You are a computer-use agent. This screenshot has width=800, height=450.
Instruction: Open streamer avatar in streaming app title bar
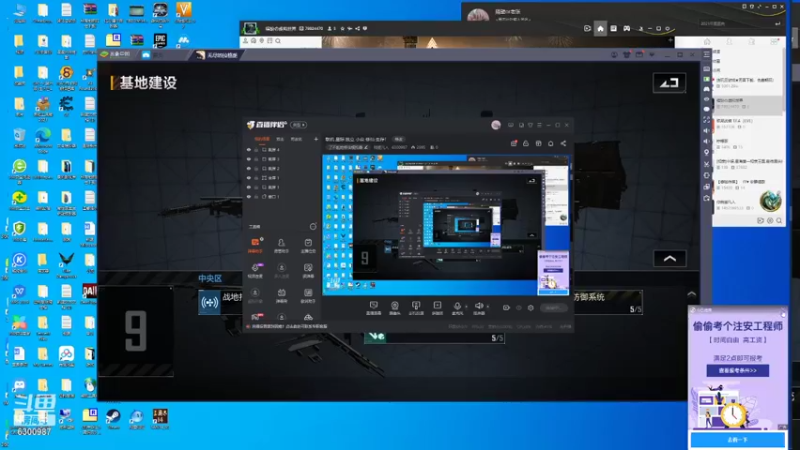pyautogui.click(x=496, y=125)
